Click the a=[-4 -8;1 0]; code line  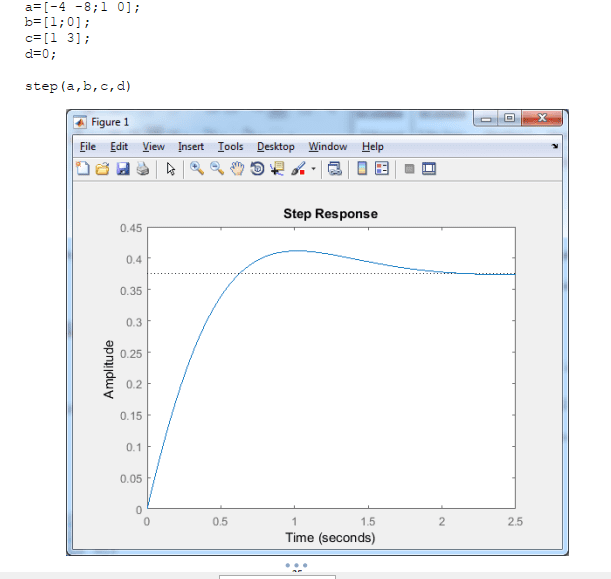coord(82,7)
